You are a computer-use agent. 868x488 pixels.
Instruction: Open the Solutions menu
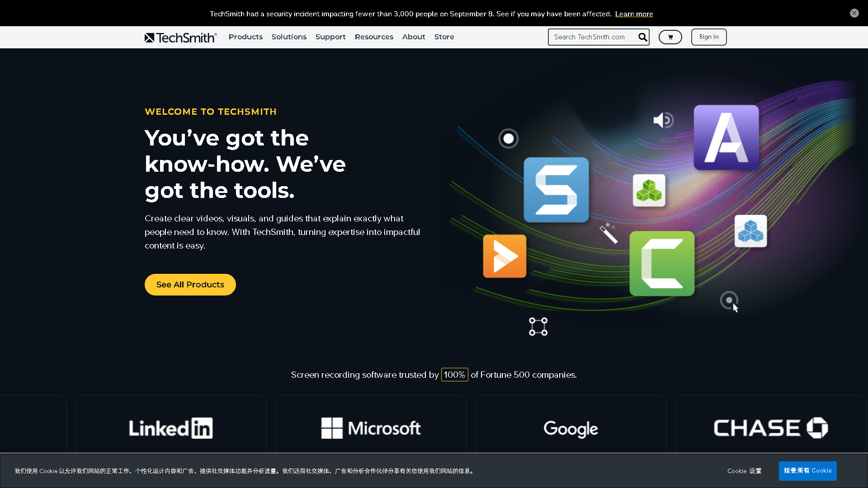[289, 37]
